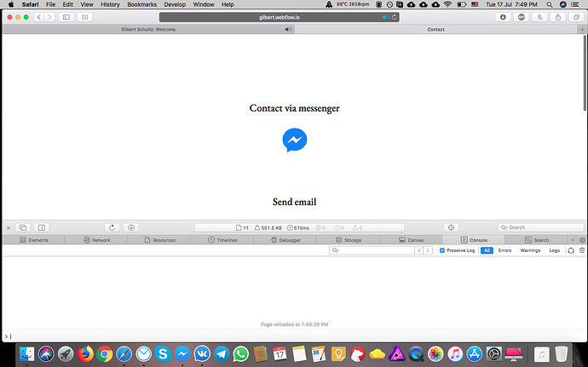Image resolution: width=588 pixels, height=367 pixels.
Task: Filter console by Warnings
Action: [530, 250]
